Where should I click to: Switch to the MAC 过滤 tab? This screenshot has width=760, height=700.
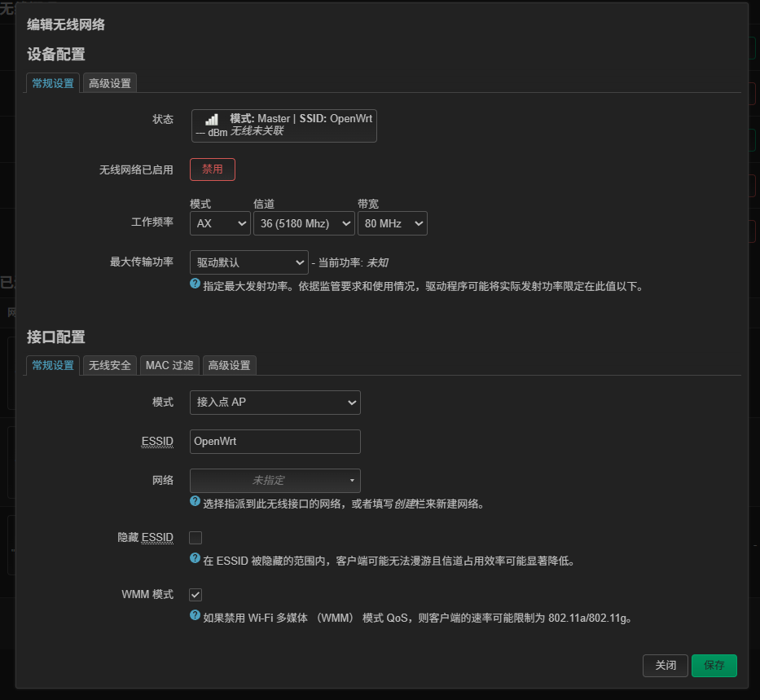[x=169, y=366]
